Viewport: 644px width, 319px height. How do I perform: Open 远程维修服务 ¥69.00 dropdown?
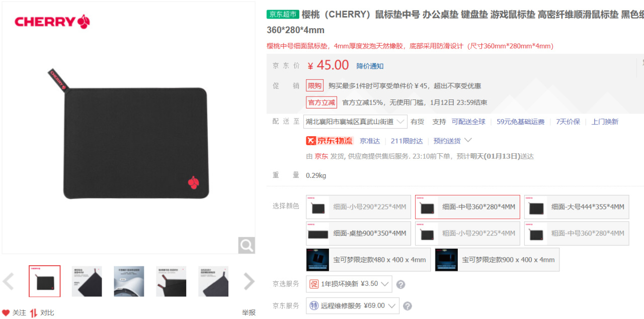353,305
